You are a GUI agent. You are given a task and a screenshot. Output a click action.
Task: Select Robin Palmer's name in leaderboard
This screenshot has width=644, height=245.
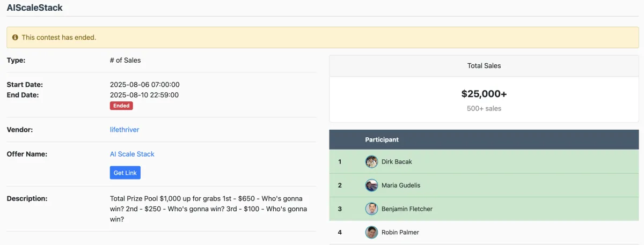(x=400, y=232)
